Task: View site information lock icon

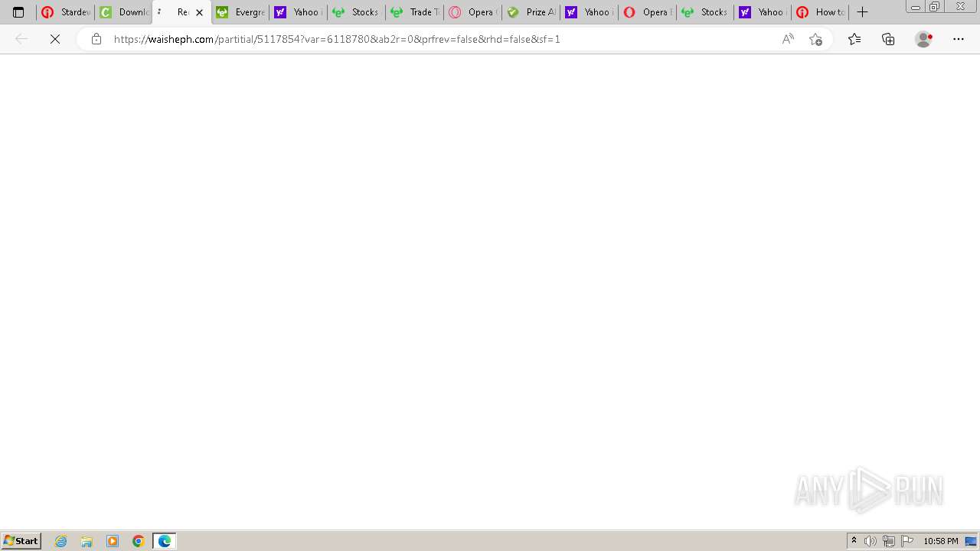Action: point(96,39)
